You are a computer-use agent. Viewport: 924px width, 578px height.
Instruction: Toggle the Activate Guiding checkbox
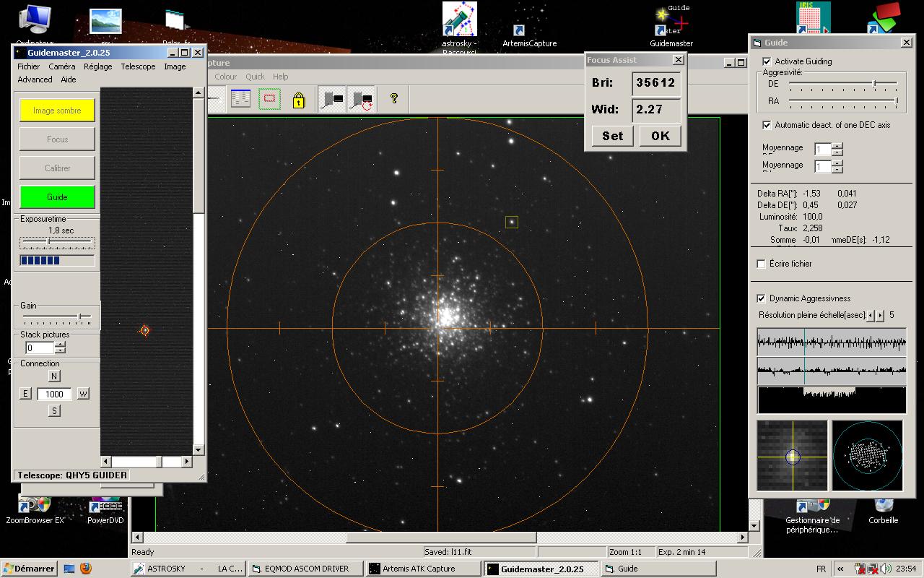[x=767, y=61]
